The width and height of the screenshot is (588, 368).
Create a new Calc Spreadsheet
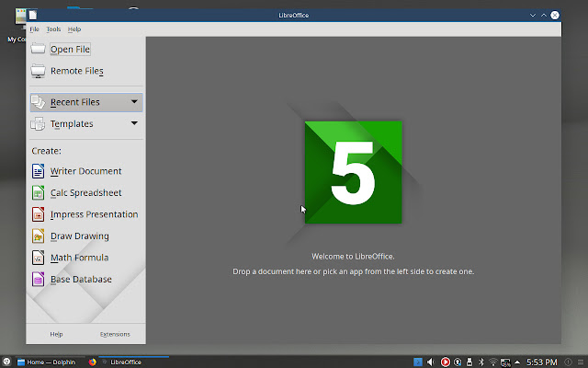click(x=85, y=193)
